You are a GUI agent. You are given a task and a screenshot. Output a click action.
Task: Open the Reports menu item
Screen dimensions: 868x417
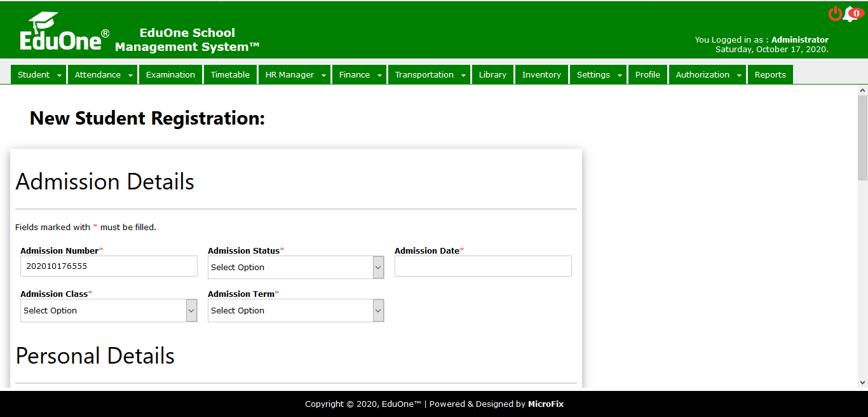point(770,75)
